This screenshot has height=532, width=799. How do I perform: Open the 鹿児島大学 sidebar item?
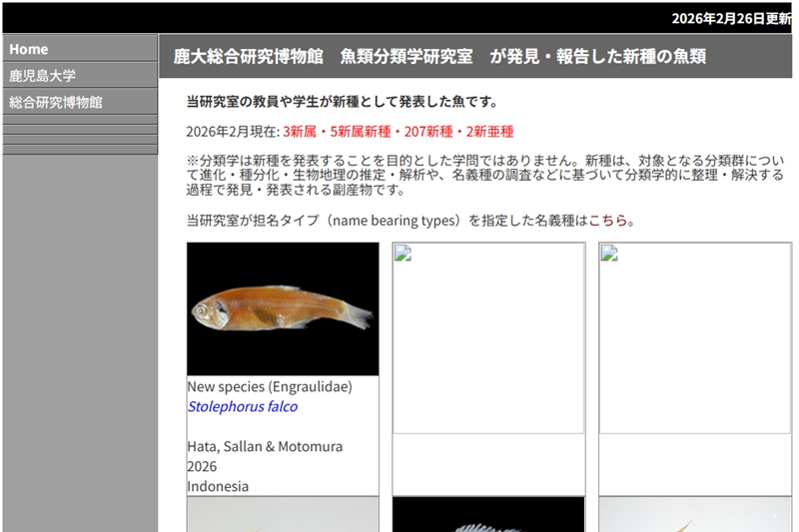pyautogui.click(x=43, y=76)
